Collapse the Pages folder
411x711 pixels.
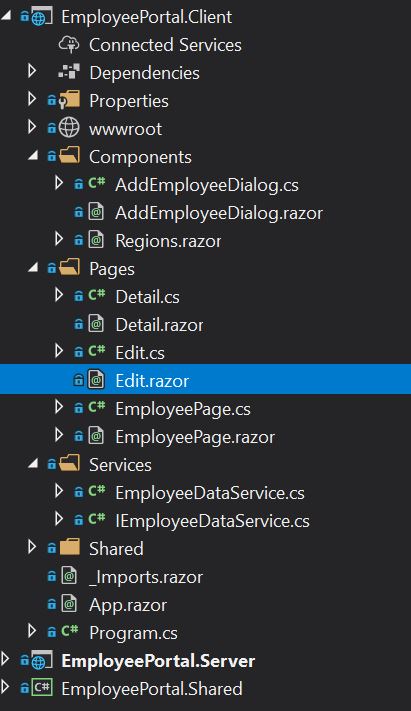click(33, 268)
